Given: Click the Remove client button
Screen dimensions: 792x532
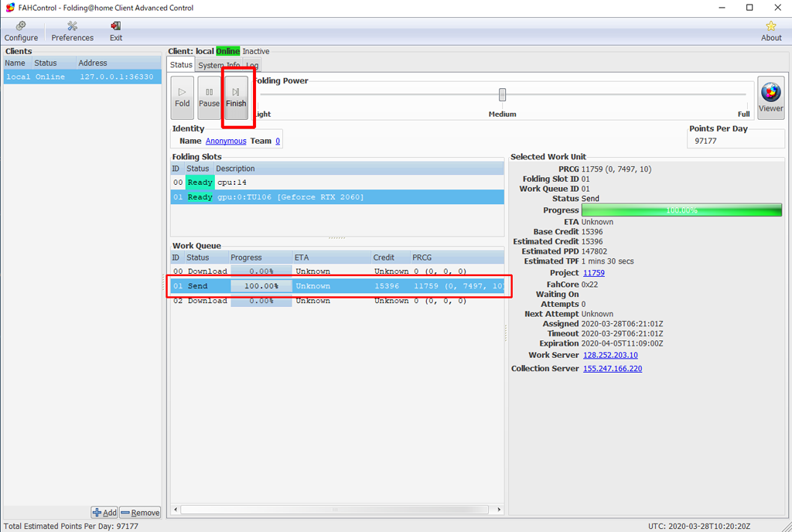Looking at the screenshot, I should point(140,513).
